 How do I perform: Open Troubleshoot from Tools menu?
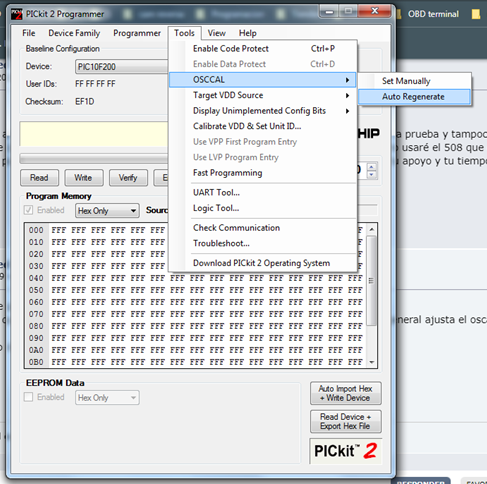[263, 243]
